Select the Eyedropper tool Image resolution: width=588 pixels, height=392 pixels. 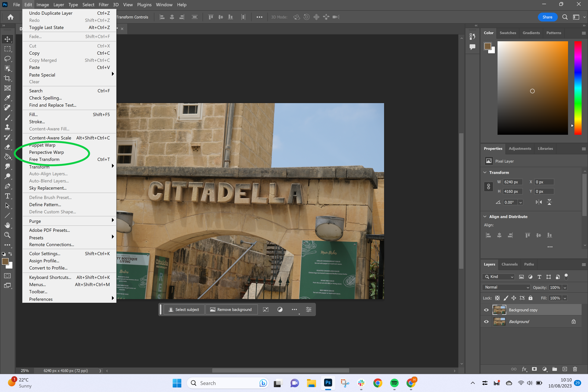(8, 98)
